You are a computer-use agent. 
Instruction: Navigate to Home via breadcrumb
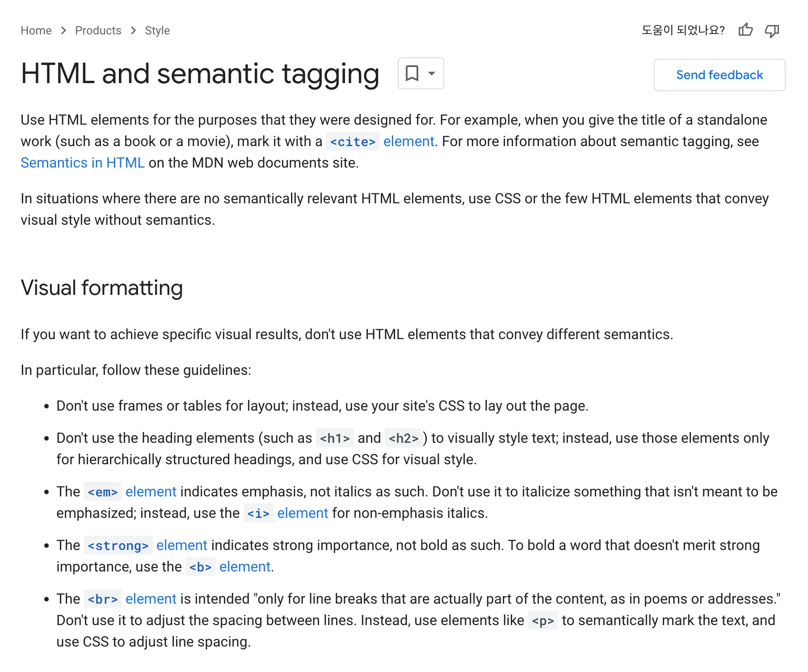pyautogui.click(x=36, y=30)
